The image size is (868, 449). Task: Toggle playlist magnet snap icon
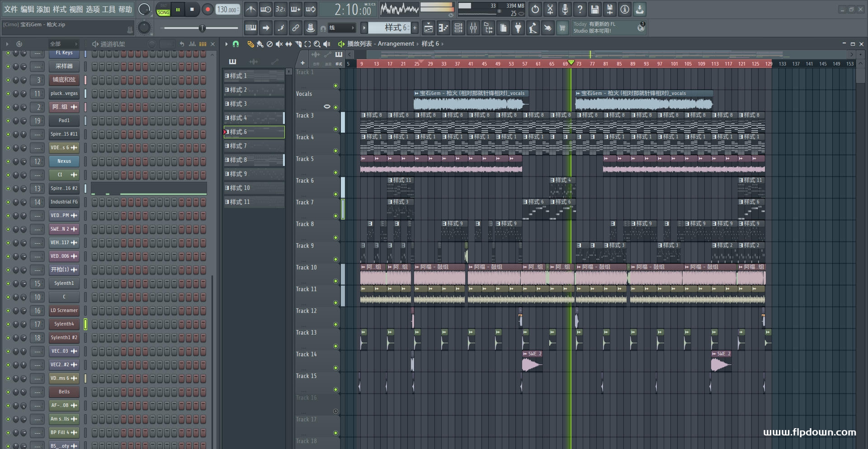(x=236, y=44)
